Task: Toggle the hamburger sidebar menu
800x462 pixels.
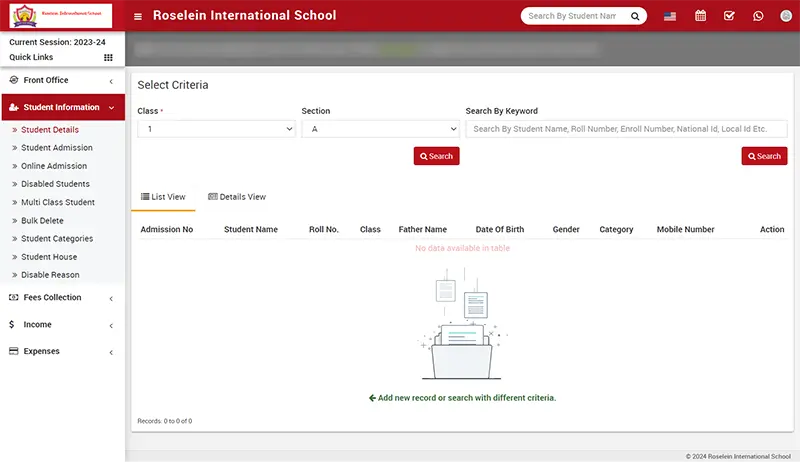Action: [x=138, y=16]
